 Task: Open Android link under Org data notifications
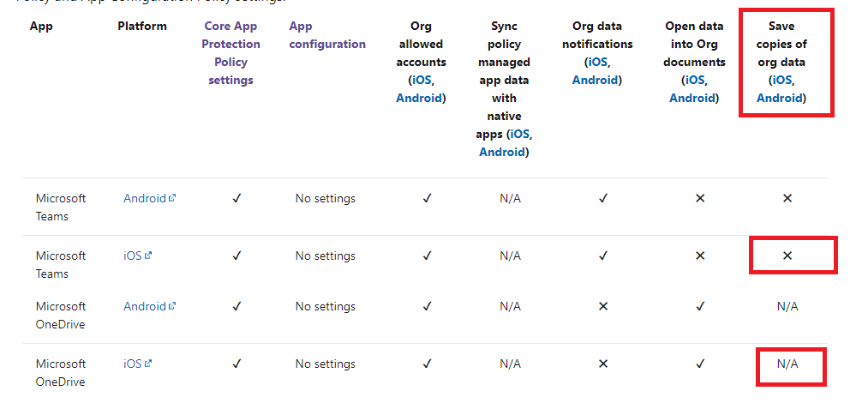coord(596,80)
